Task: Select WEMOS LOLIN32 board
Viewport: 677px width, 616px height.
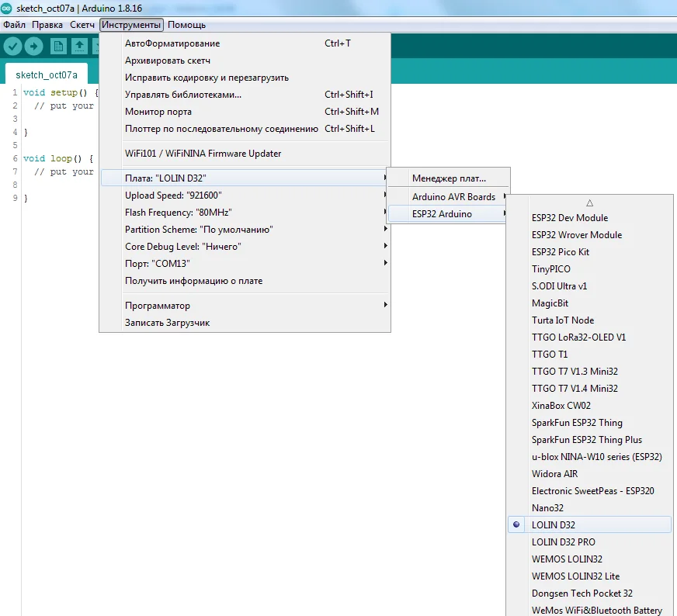Action: click(590, 559)
